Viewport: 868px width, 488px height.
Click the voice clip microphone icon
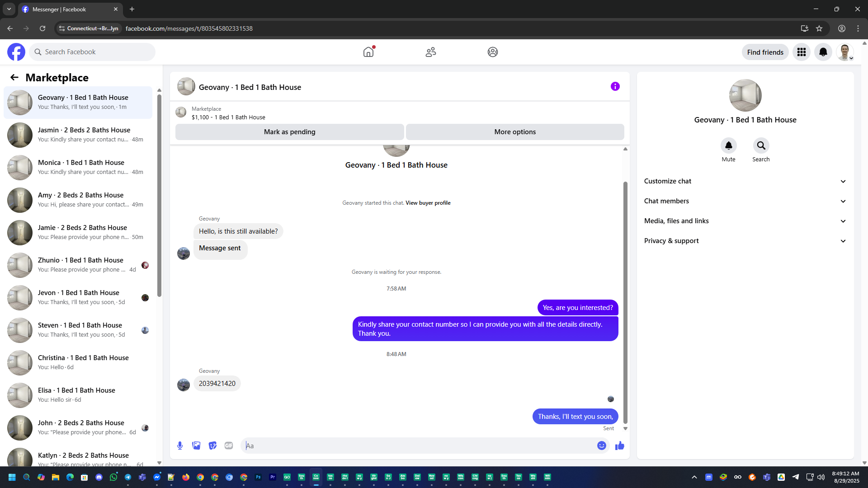click(180, 446)
